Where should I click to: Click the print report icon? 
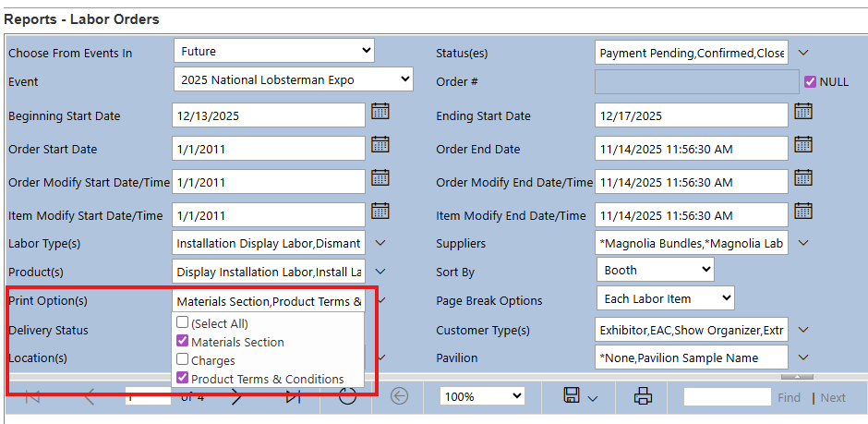click(643, 396)
